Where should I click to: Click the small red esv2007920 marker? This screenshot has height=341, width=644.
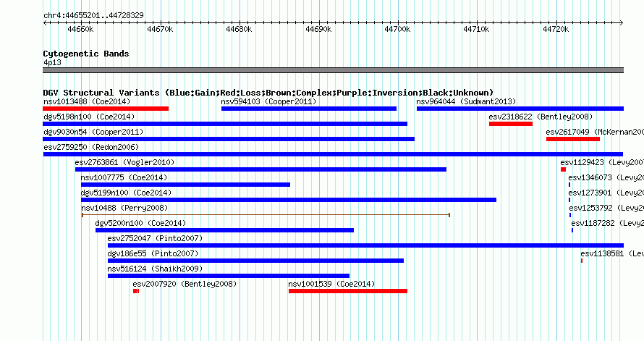136,291
